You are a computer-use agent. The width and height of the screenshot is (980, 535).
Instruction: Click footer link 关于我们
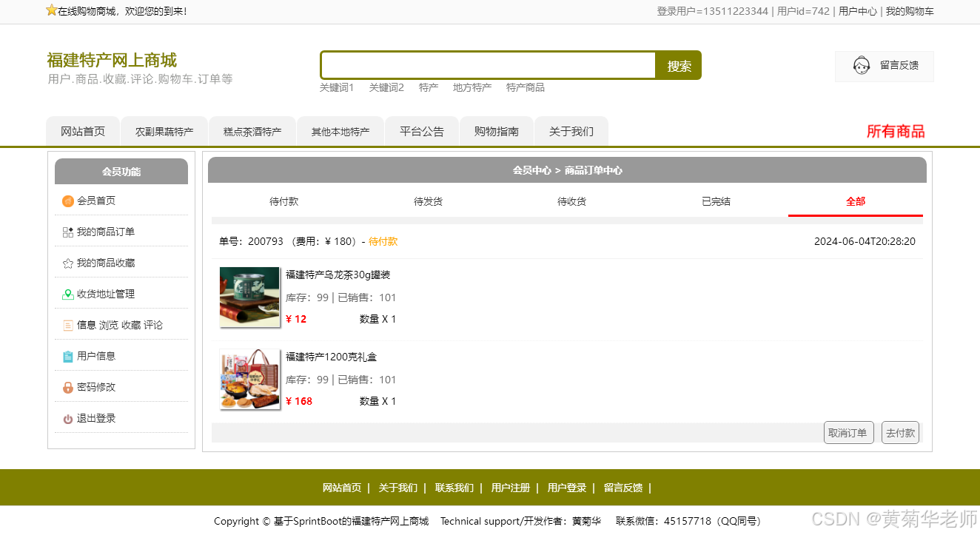point(398,488)
